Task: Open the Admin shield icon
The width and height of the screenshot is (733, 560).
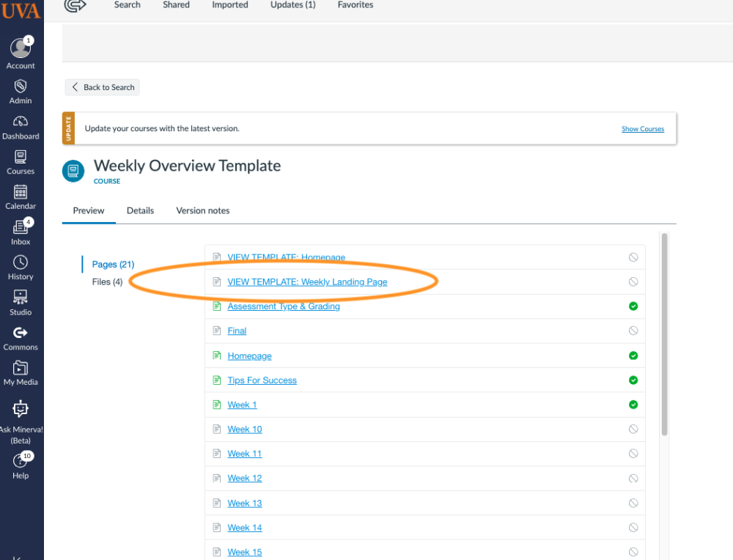Action: pos(21,86)
